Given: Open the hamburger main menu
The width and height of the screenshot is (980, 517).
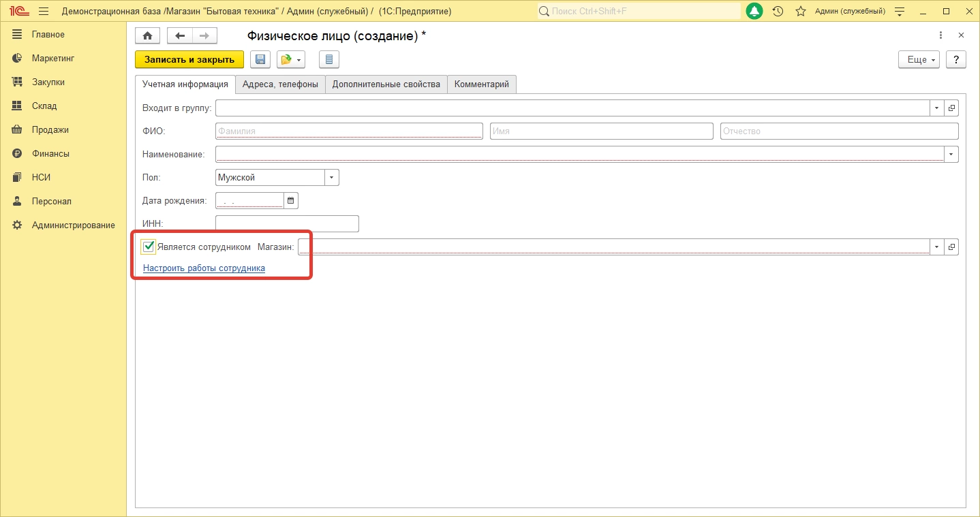Looking at the screenshot, I should tap(44, 12).
